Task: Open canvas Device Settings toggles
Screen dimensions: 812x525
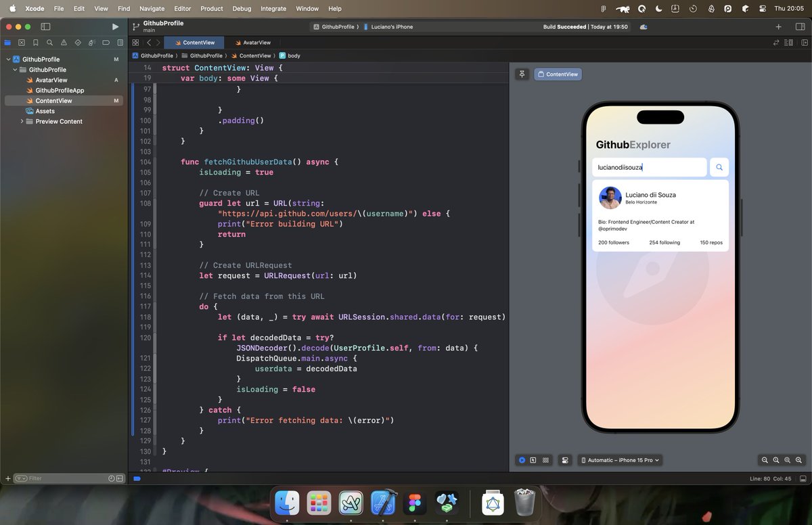Action: (x=565, y=460)
